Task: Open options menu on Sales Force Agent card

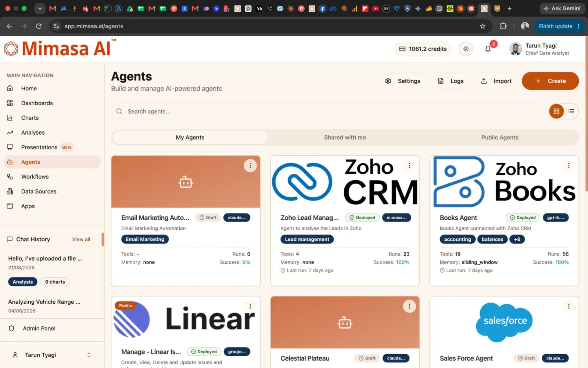Action: point(569,306)
